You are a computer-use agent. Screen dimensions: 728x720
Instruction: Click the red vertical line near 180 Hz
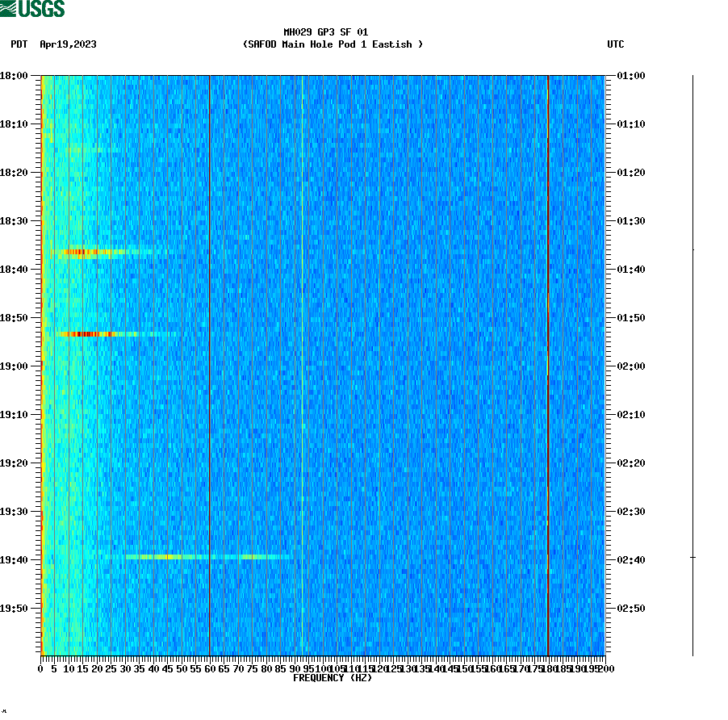pyautogui.click(x=548, y=363)
